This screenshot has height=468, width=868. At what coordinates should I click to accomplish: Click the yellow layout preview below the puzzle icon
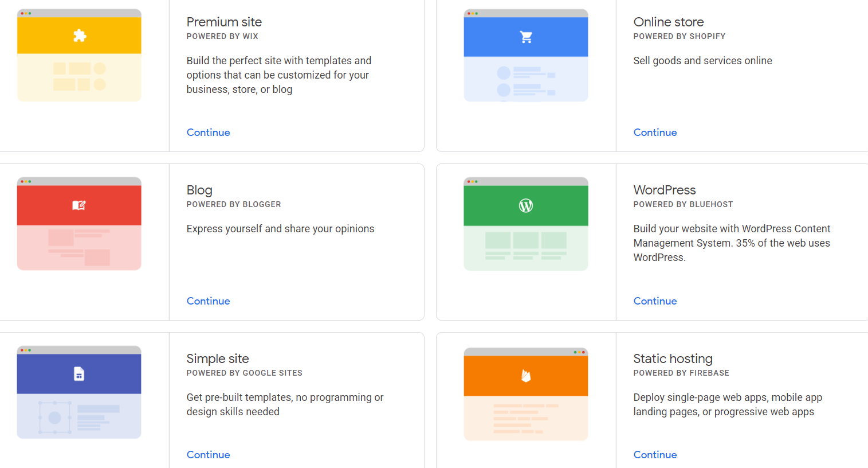pyautogui.click(x=79, y=77)
